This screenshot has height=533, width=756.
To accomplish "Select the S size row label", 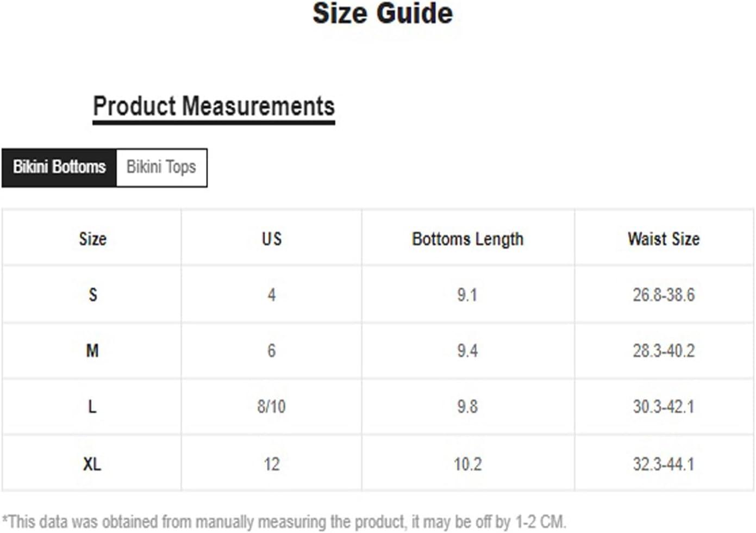I will click(x=92, y=295).
